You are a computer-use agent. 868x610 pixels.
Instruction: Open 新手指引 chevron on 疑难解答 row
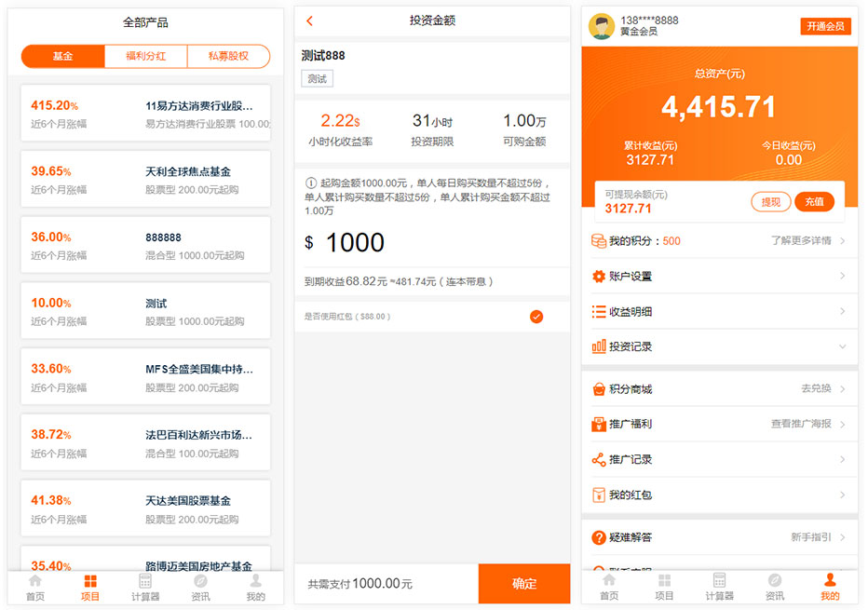coord(843,537)
